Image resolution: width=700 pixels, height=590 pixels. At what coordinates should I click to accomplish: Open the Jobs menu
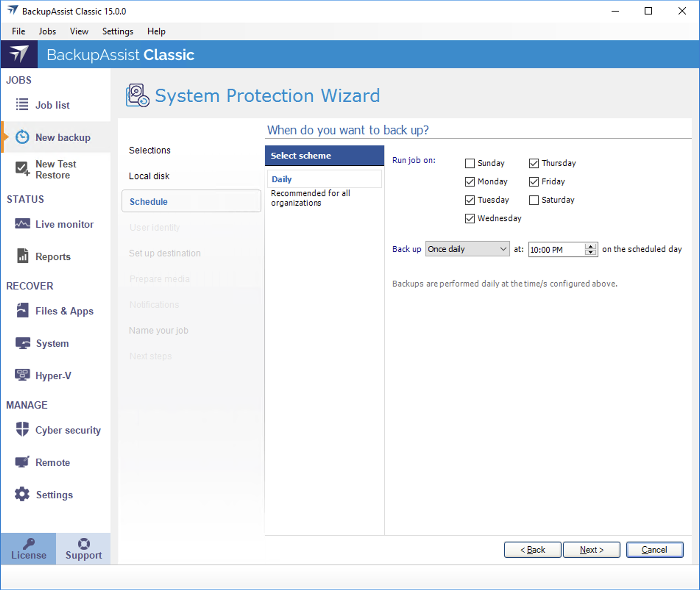point(47,31)
